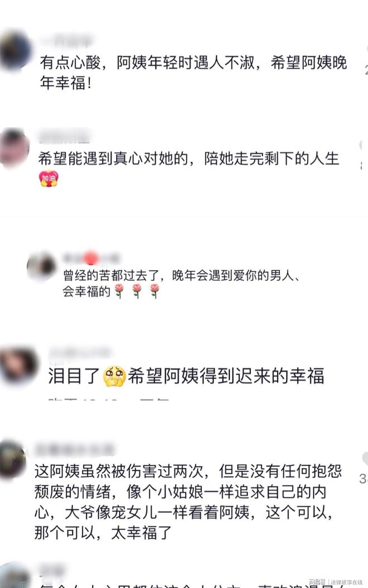The height and width of the screenshot is (588, 368).
Task: Click the 法律故事在线 watermark text
Action: point(346,582)
